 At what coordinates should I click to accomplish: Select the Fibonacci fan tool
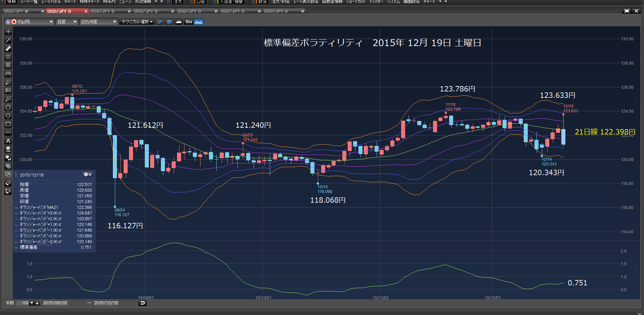(8, 82)
